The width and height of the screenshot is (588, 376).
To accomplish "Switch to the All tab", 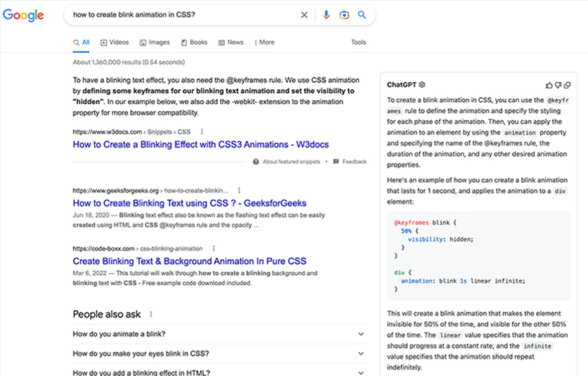I will pyautogui.click(x=81, y=42).
